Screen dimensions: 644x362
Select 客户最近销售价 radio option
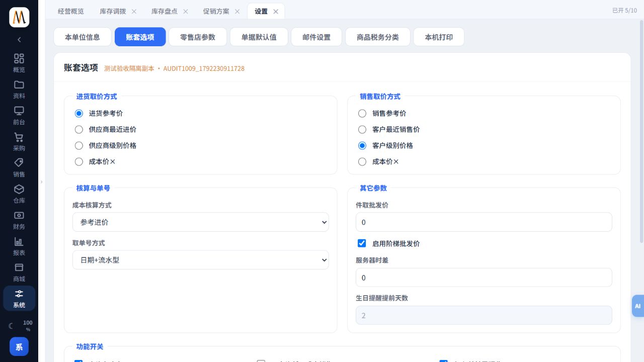362,129
